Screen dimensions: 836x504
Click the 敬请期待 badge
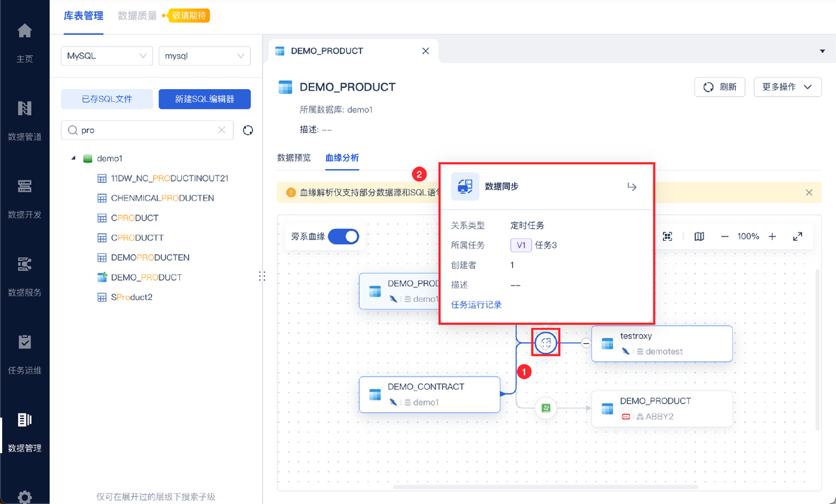(188, 15)
